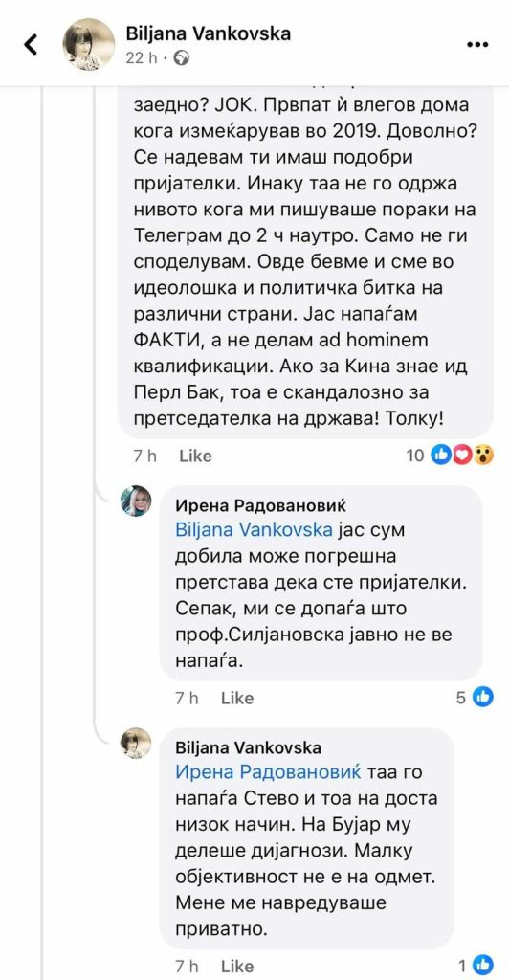Tap the blue Ирена Радовановиќ mention
The height and width of the screenshot is (980, 509).
pos(269,773)
